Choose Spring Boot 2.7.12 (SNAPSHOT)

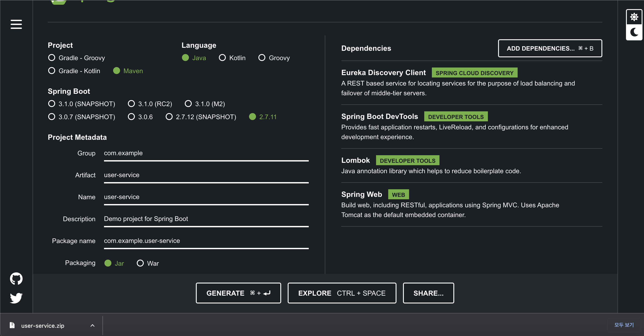pos(201,117)
